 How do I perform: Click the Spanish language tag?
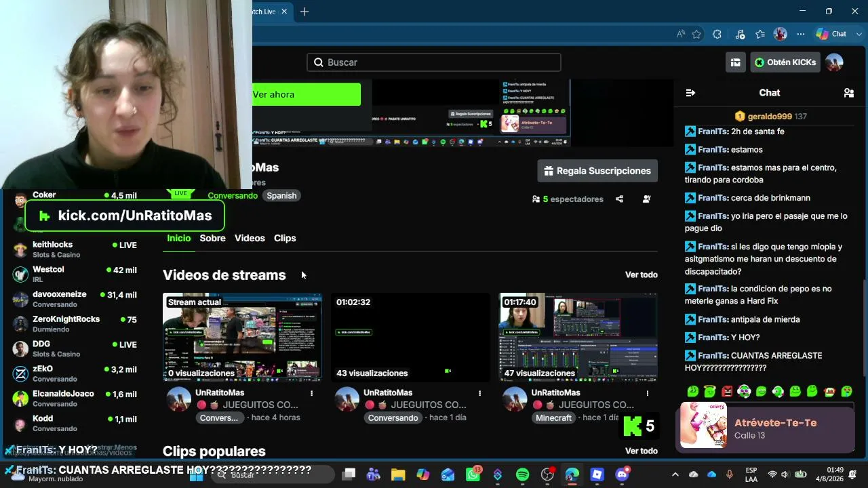pyautogui.click(x=281, y=195)
